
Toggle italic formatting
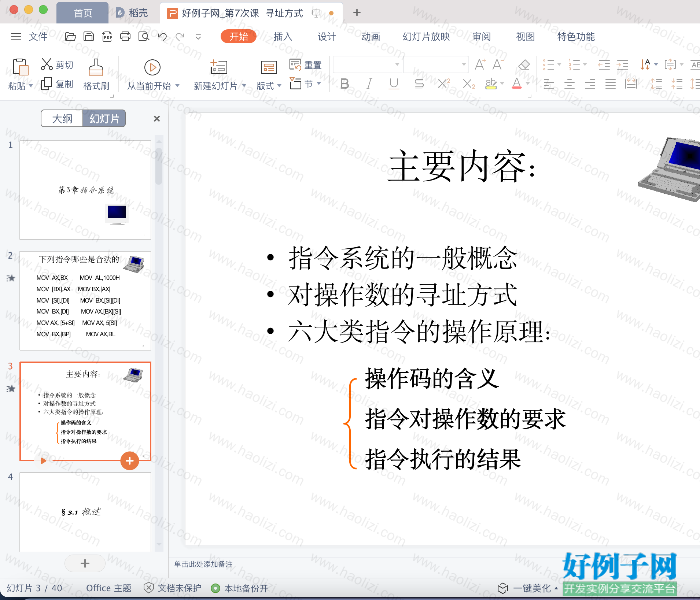pyautogui.click(x=369, y=84)
